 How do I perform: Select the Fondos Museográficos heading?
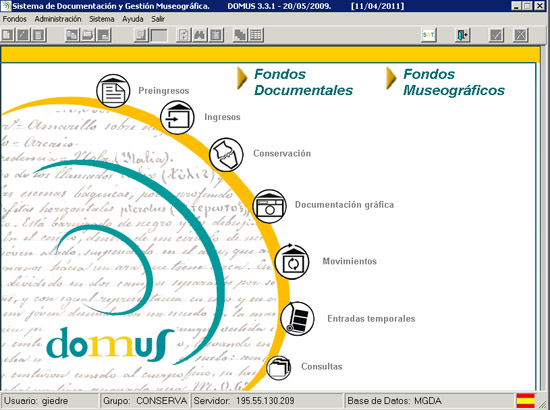(454, 82)
